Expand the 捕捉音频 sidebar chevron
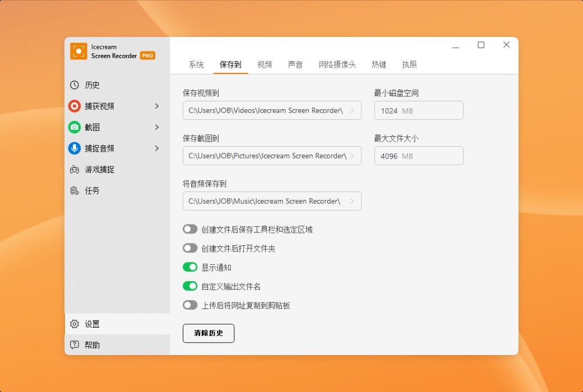Viewport: 583px width, 392px height. pos(157,148)
